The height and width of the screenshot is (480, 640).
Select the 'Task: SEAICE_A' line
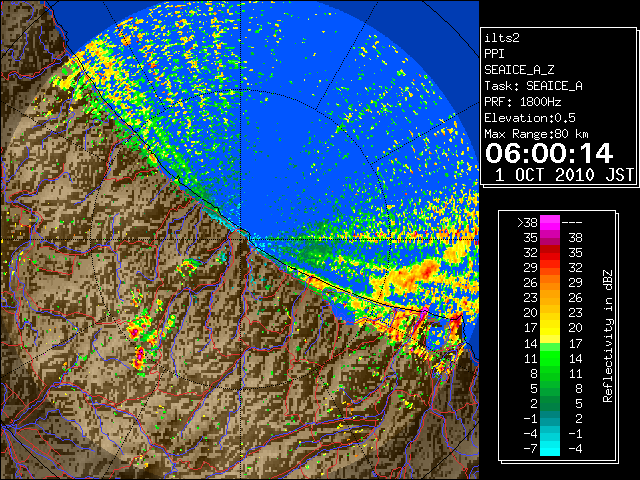point(533,86)
